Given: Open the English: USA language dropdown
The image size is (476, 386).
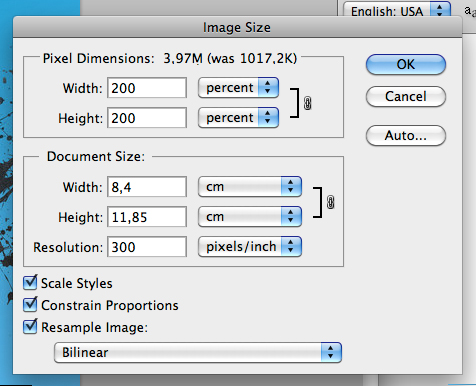Looking at the screenshot, I should tap(397, 10).
